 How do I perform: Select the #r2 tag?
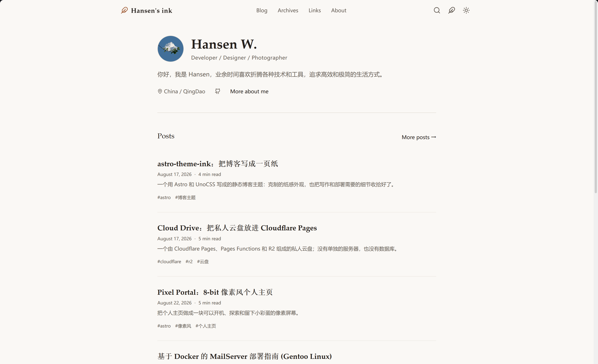pos(189,262)
